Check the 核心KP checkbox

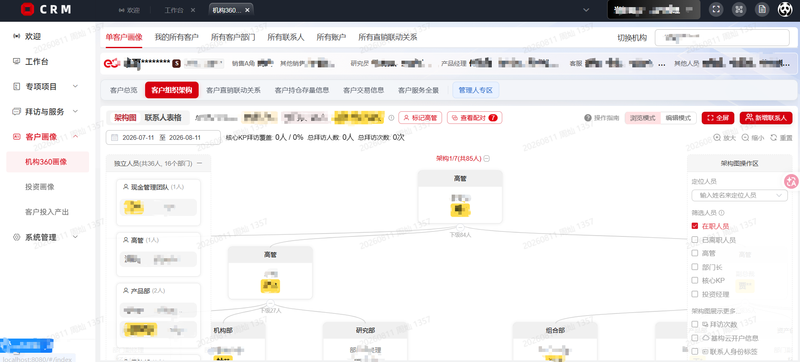694,280
